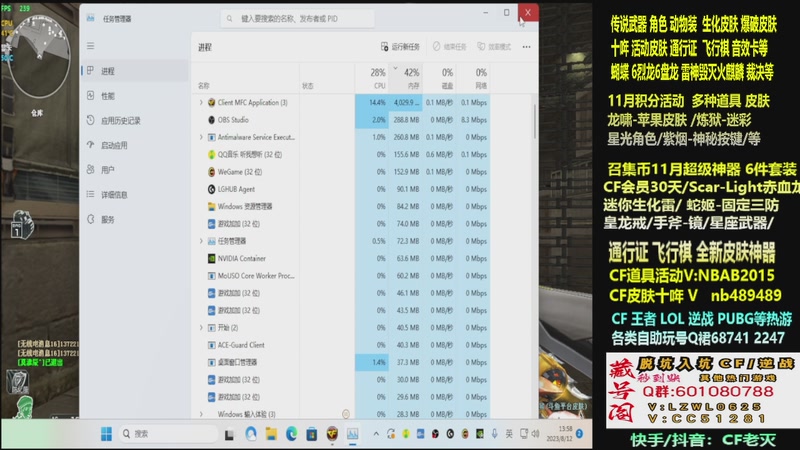The image size is (800, 450).
Task: Open Microsoft Store from taskbar
Action: pyautogui.click(x=312, y=434)
